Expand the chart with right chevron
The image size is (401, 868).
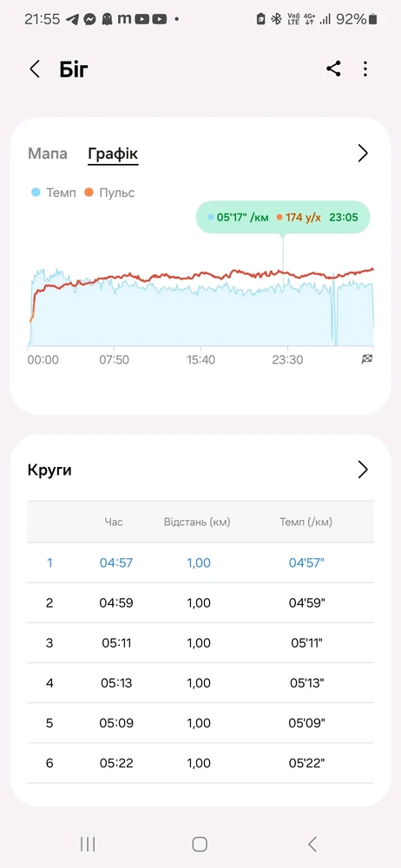tap(363, 154)
